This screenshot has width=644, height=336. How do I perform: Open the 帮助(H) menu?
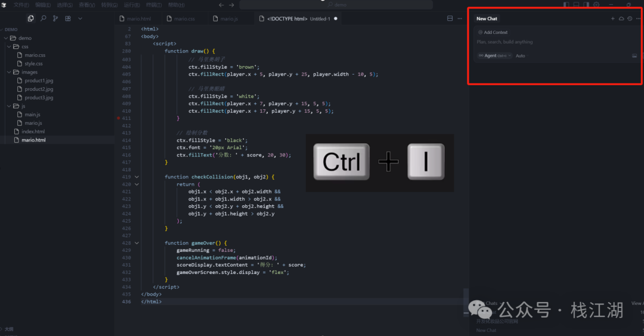click(x=176, y=5)
